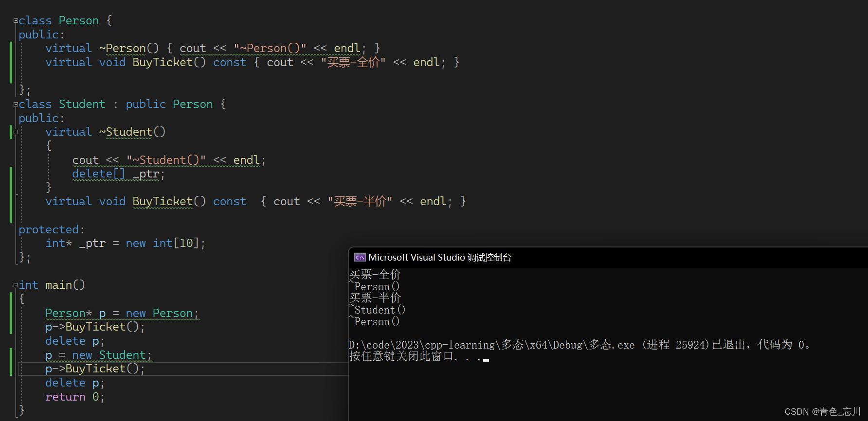Click console output line 买票-半价
868x421 pixels.
375,298
